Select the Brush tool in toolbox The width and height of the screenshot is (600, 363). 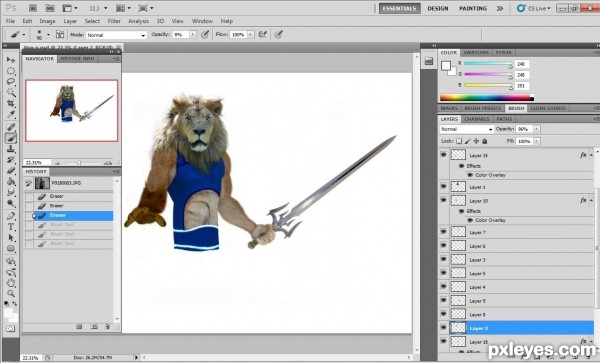point(11,138)
